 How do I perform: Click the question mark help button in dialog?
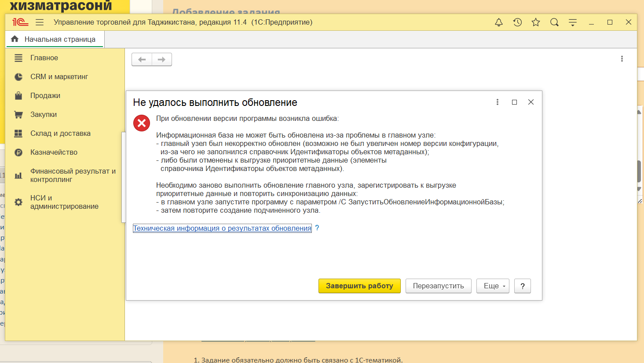(523, 286)
